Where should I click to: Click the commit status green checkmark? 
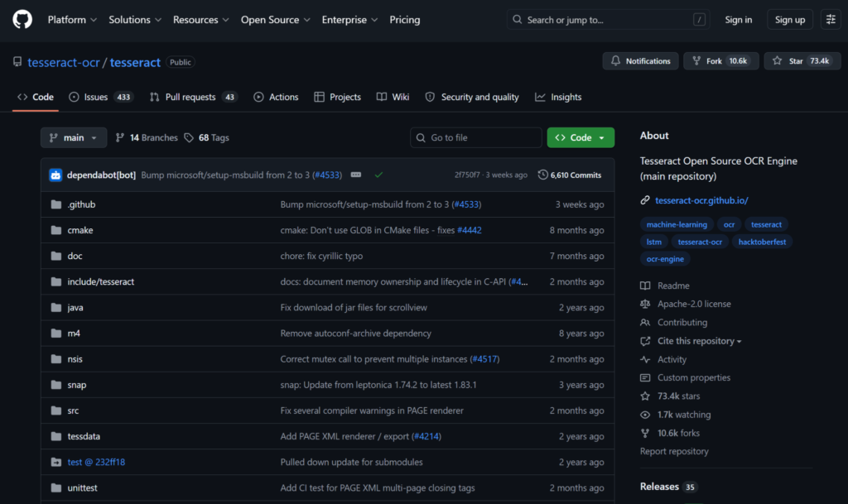pos(378,175)
